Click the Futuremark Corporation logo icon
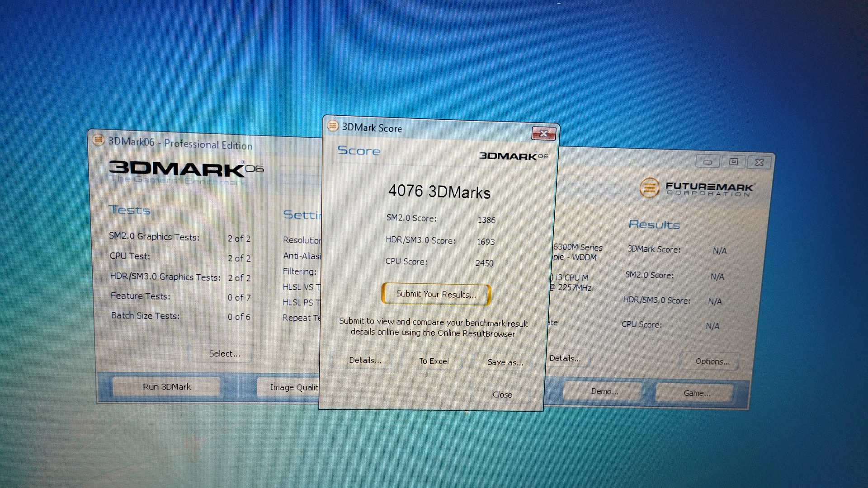This screenshot has width=868, height=488. coord(649,188)
